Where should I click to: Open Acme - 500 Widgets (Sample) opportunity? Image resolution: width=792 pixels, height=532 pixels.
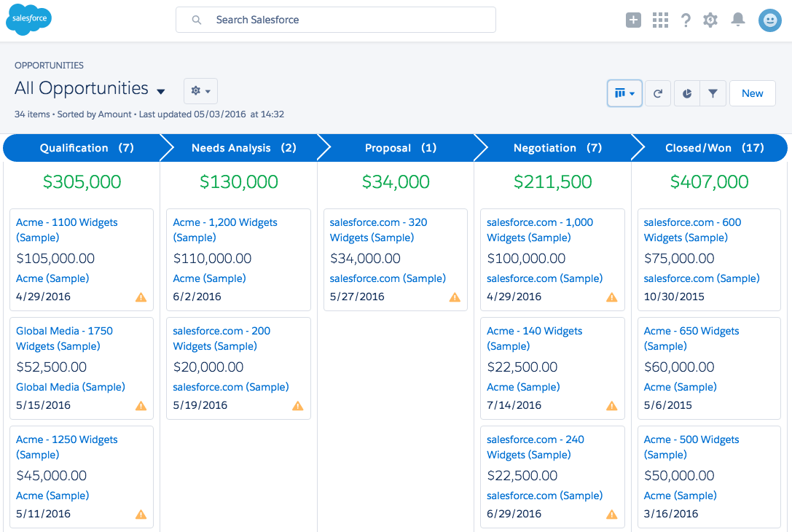click(691, 447)
